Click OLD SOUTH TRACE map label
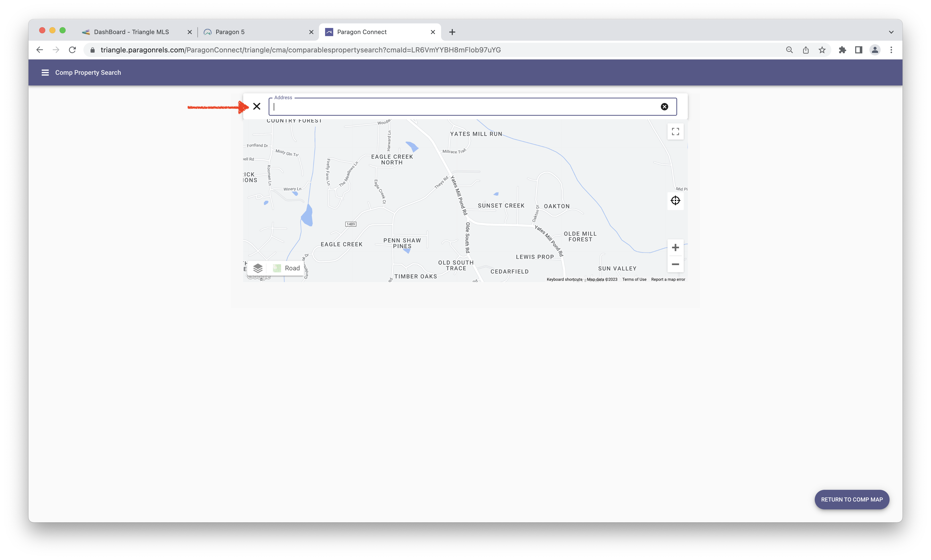931x560 pixels. (456, 266)
